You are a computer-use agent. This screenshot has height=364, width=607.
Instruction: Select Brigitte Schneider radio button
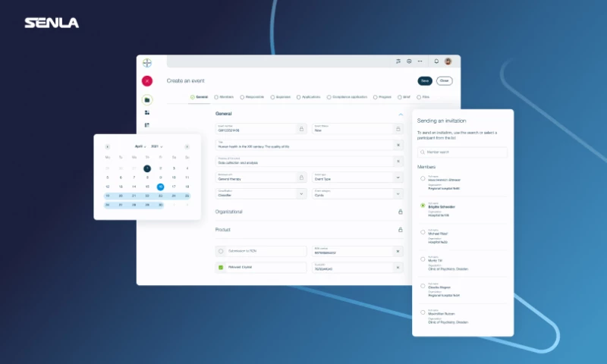pos(423,206)
